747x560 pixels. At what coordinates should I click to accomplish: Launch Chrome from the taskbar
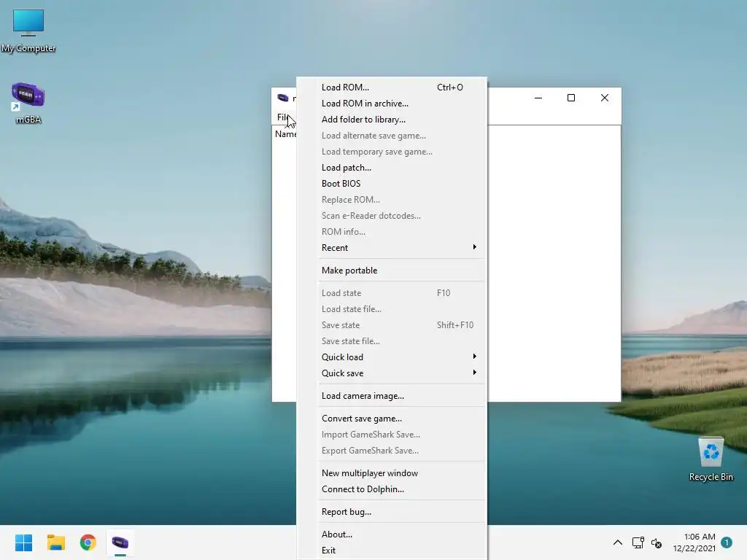pyautogui.click(x=88, y=542)
